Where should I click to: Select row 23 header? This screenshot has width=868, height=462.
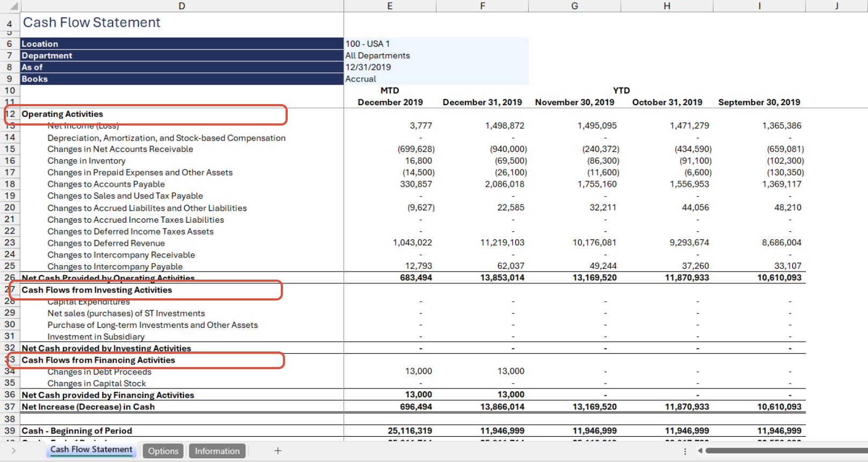tap(10, 243)
